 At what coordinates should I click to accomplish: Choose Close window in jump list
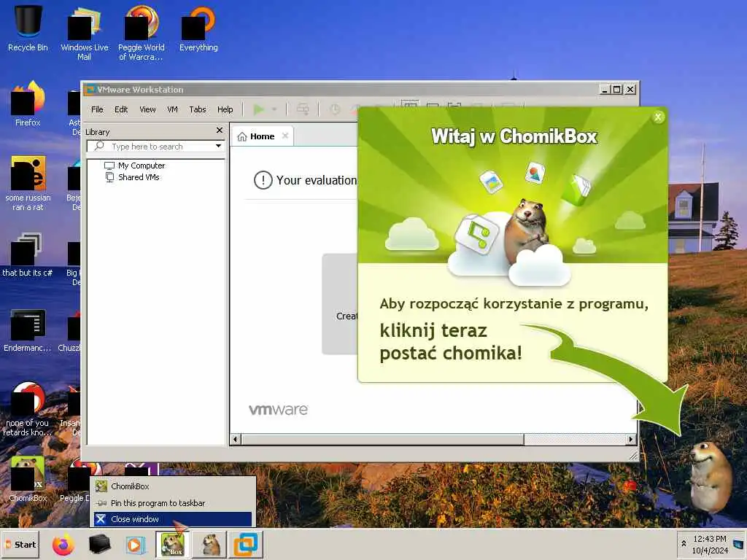coord(173,519)
